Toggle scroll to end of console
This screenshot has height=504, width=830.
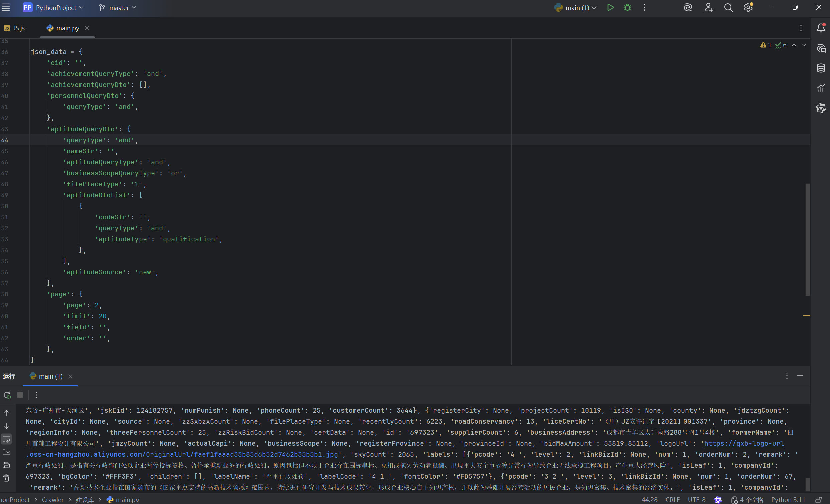[6, 452]
